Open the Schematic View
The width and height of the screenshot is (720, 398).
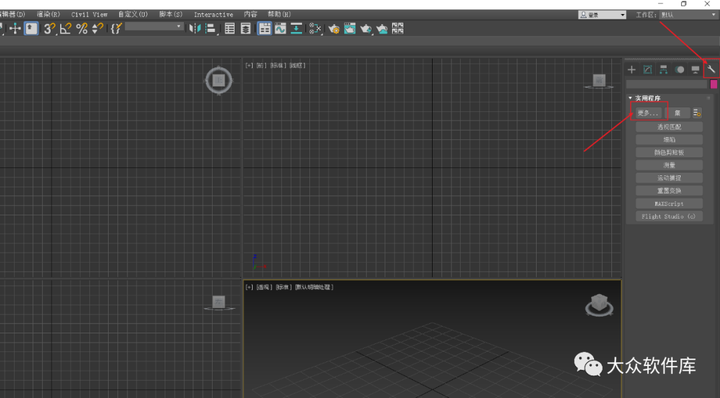point(296,29)
